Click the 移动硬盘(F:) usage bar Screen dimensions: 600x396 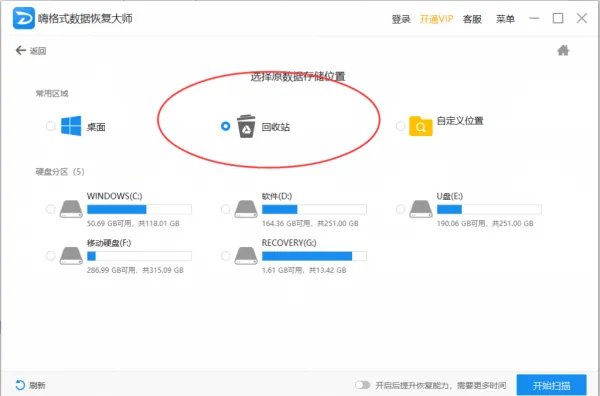click(x=139, y=256)
